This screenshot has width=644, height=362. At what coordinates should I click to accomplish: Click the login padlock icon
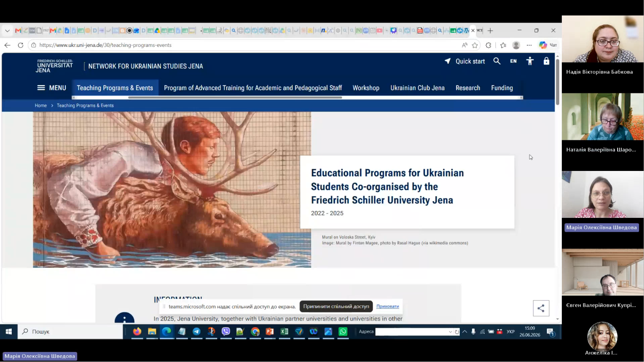[546, 61]
